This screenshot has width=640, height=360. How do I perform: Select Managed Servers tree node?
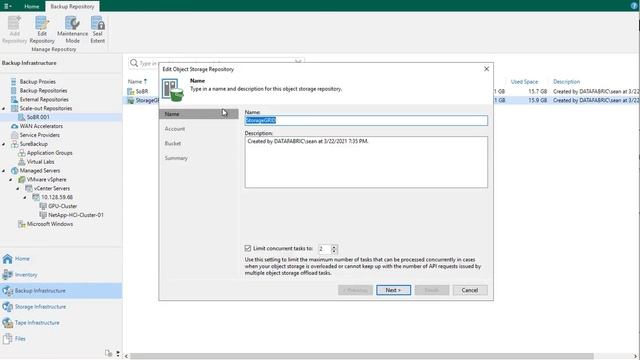pos(40,171)
